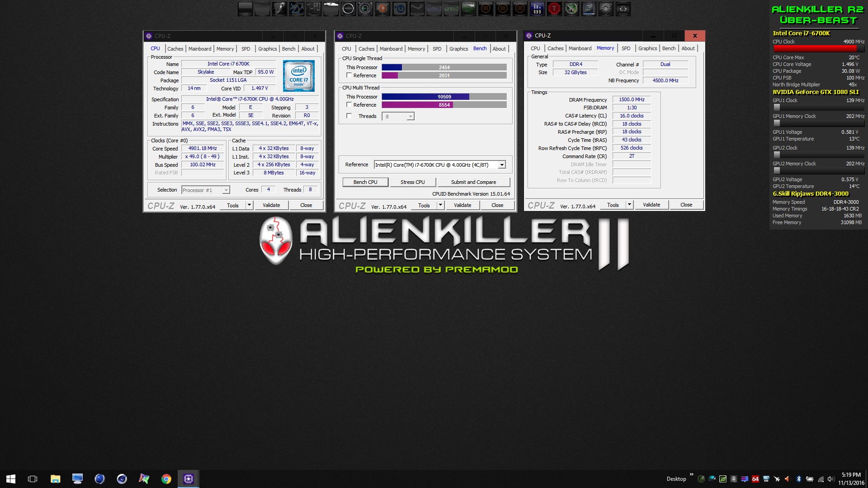868x488 pixels.
Task: Click the red T stop-sign dock icon
Action: point(554,9)
